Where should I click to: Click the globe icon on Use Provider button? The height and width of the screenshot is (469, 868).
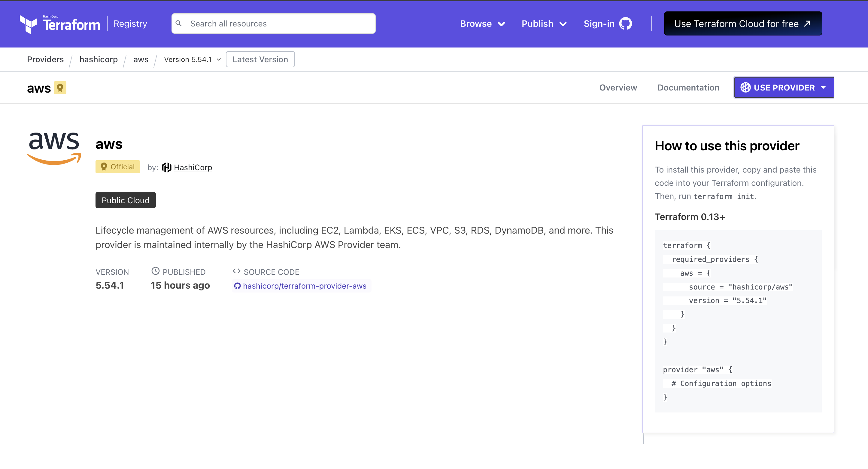pos(745,88)
